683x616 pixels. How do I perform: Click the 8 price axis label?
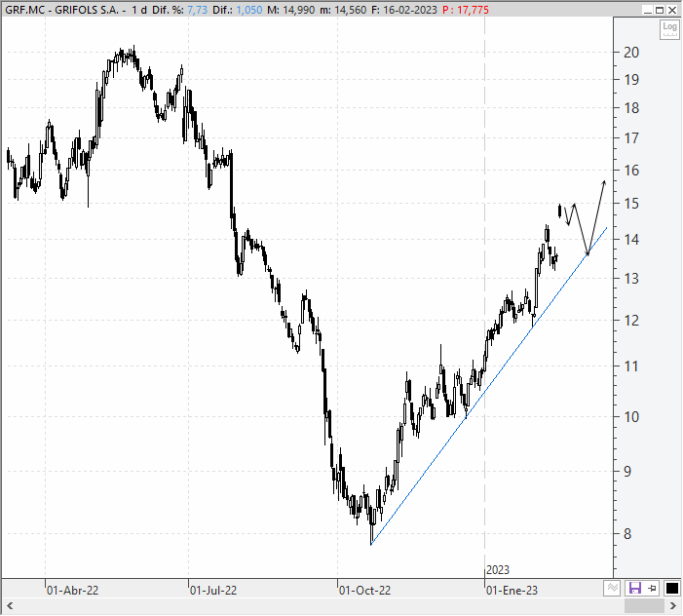pyautogui.click(x=627, y=534)
